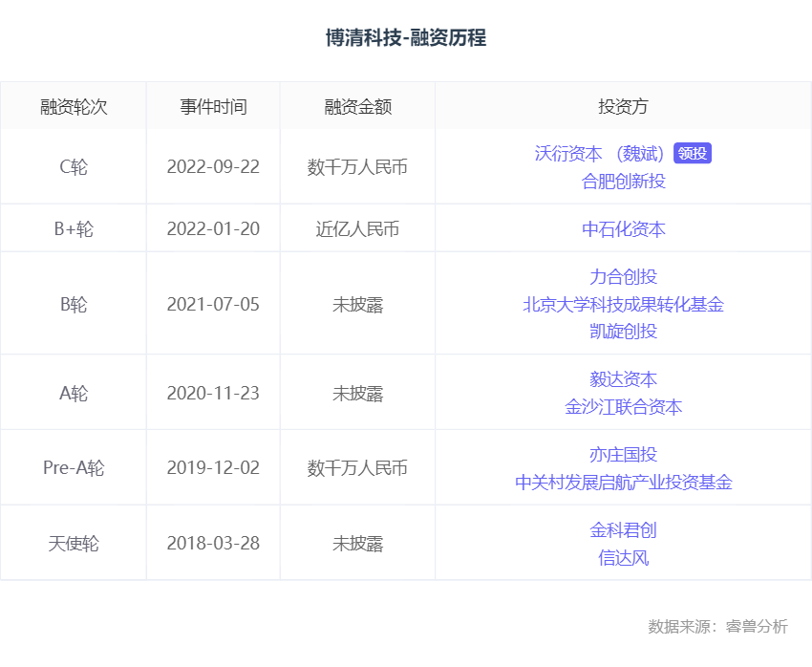Click 未披露 amount in A轮 row
Image resolution: width=812 pixels, height=667 pixels.
[358, 394]
